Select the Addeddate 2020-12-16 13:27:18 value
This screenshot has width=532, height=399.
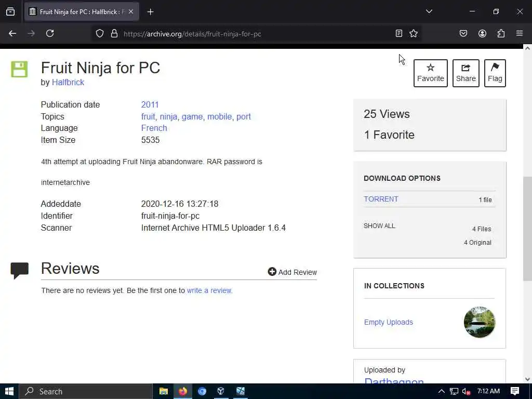click(180, 204)
